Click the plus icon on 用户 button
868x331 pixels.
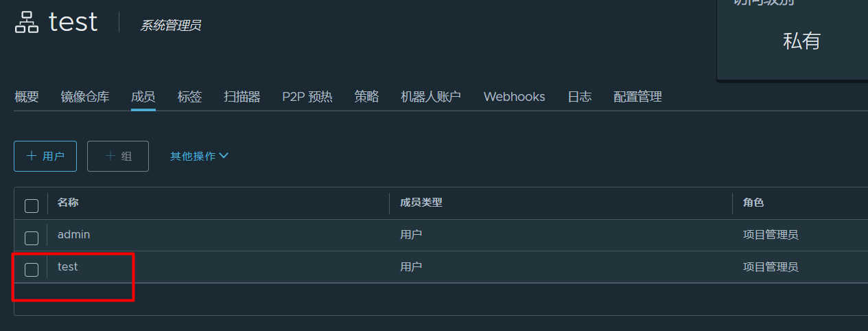(x=32, y=156)
